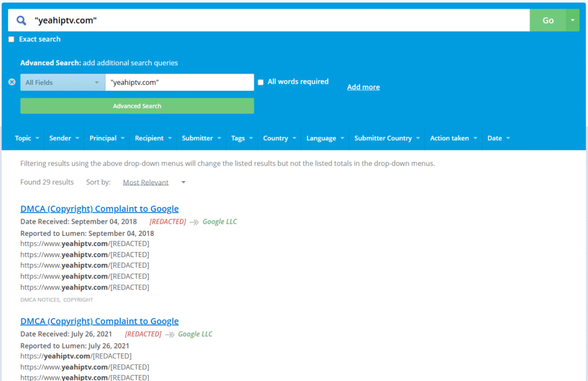Remove the advanced query with the X icon
The image size is (588, 381).
pos(11,82)
